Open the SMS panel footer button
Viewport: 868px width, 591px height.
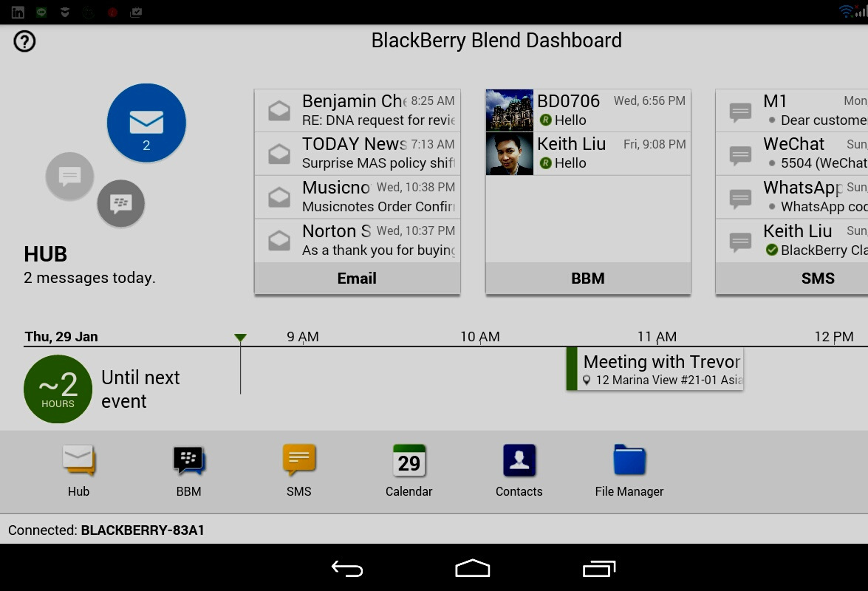coord(792,278)
